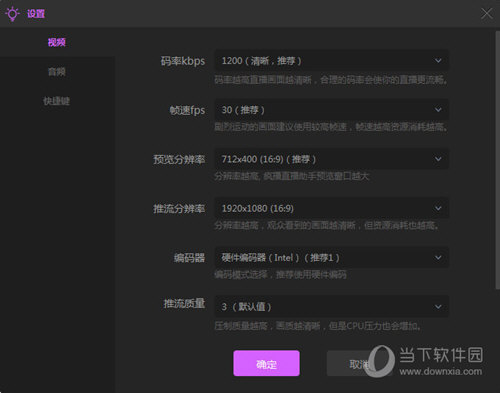Open the 快捷键 hotkeys tab
The width and height of the screenshot is (500, 393).
pyautogui.click(x=57, y=101)
